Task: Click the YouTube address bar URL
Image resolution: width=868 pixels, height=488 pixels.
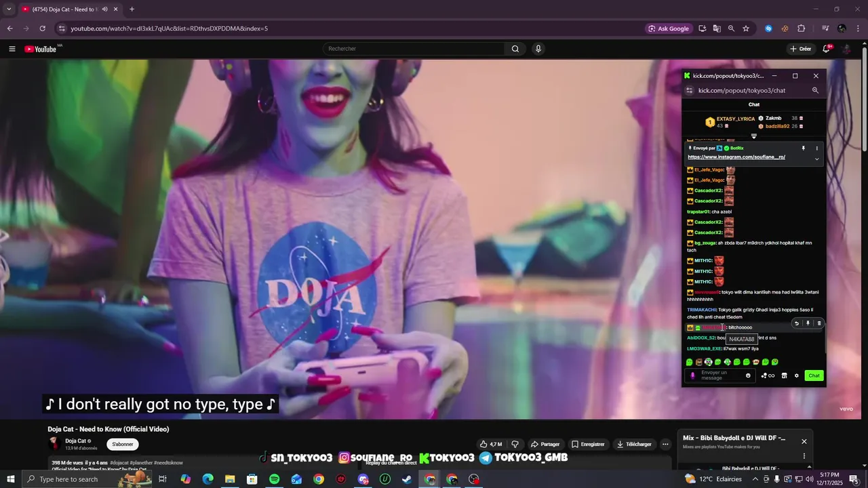Action: click(170, 28)
